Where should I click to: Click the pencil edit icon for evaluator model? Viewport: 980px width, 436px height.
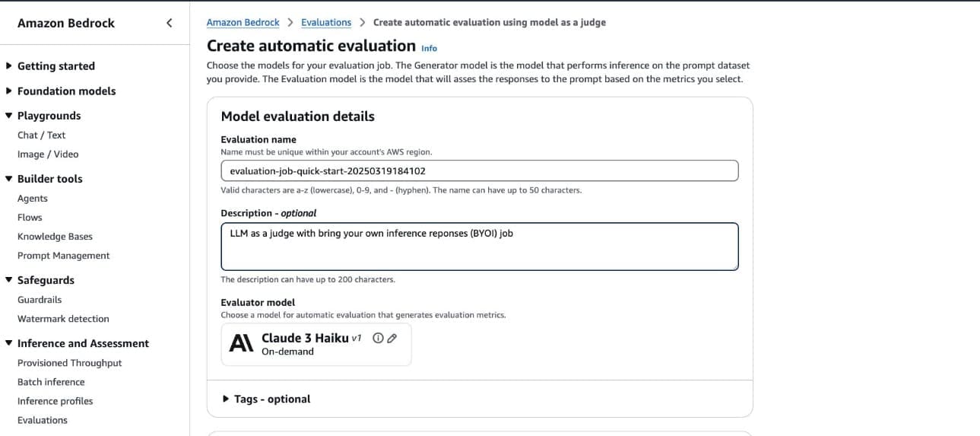coord(392,339)
